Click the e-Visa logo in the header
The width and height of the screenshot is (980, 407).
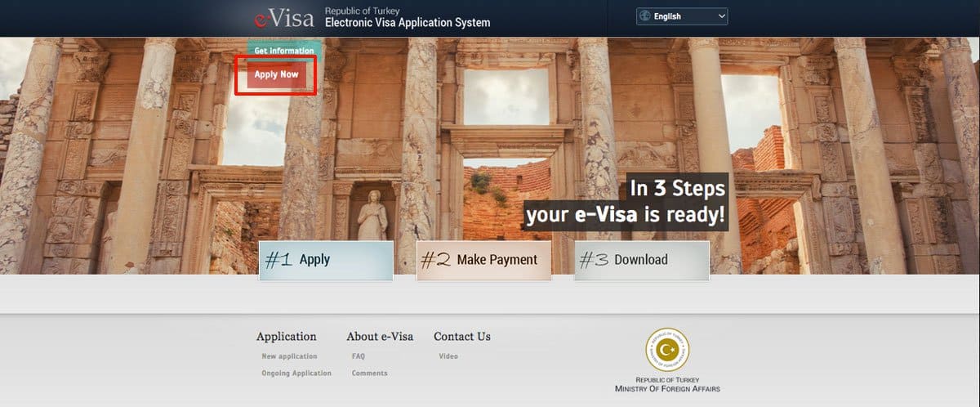(x=283, y=17)
